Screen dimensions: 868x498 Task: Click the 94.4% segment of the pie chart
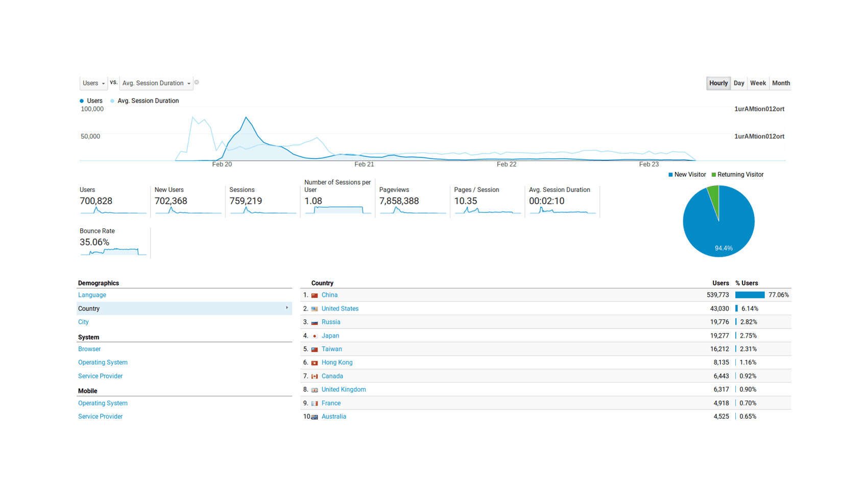tap(725, 230)
